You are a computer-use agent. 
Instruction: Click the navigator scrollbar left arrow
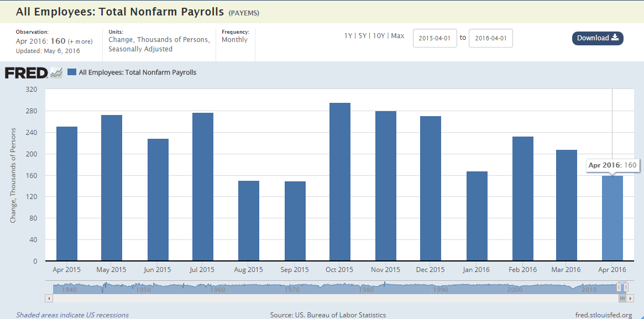tap(49, 298)
